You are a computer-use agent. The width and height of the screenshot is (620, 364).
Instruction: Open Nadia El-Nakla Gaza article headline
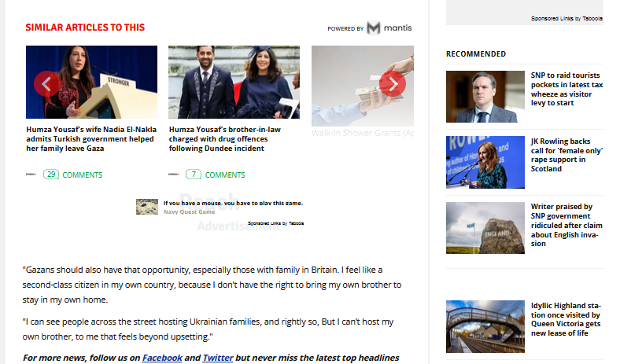click(x=91, y=139)
